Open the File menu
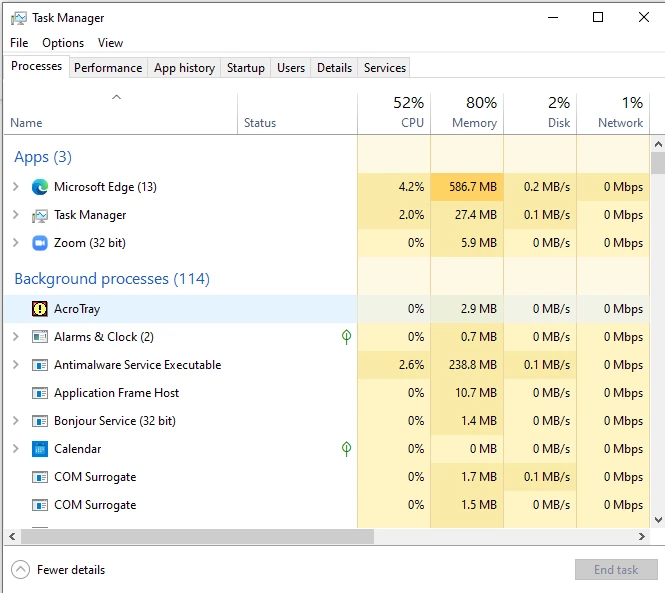The image size is (665, 593). (x=19, y=43)
